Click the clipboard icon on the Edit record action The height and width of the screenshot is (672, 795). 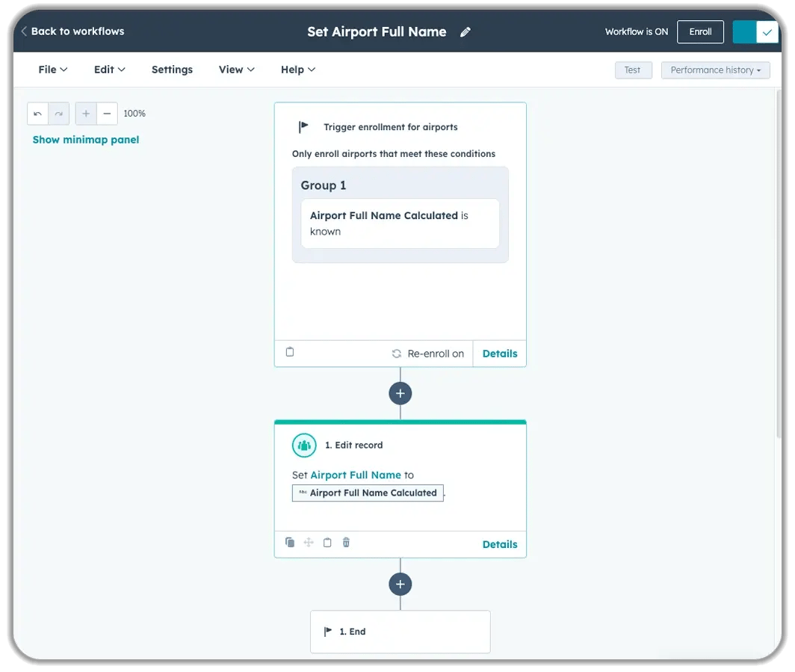327,543
